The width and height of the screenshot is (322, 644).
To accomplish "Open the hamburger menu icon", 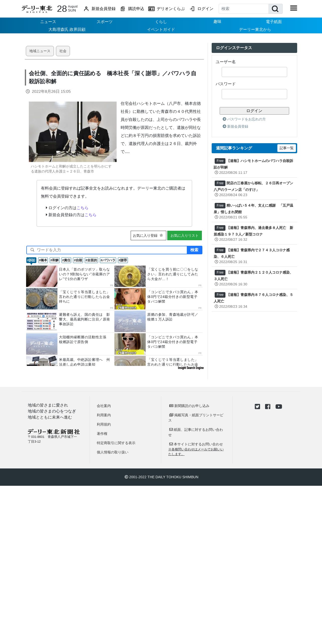I will (x=293, y=8).
